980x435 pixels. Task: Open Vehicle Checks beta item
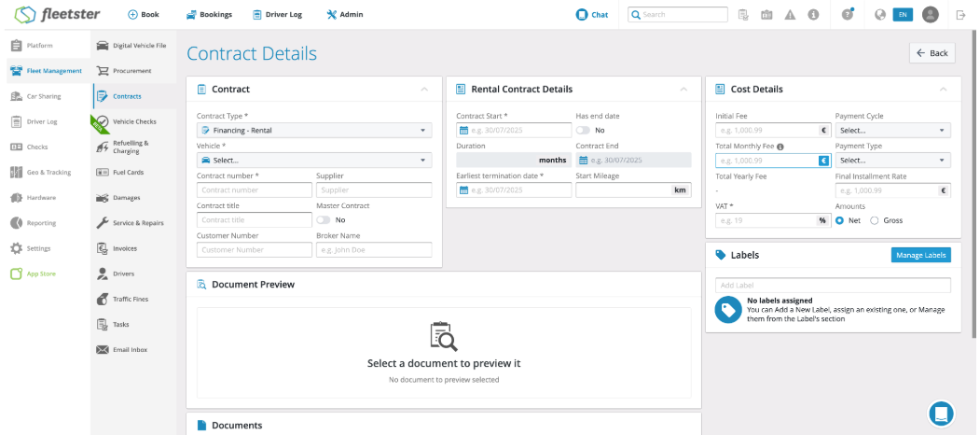(x=134, y=121)
